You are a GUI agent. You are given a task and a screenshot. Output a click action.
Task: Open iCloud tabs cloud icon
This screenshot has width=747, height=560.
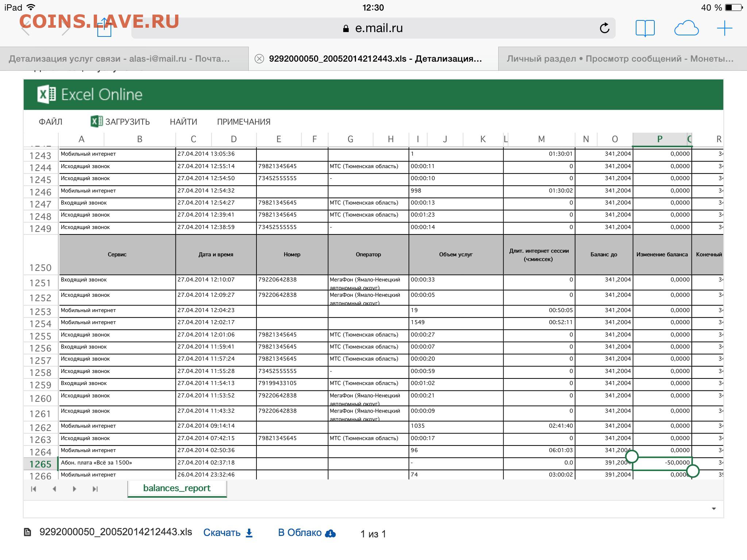pyautogui.click(x=686, y=28)
